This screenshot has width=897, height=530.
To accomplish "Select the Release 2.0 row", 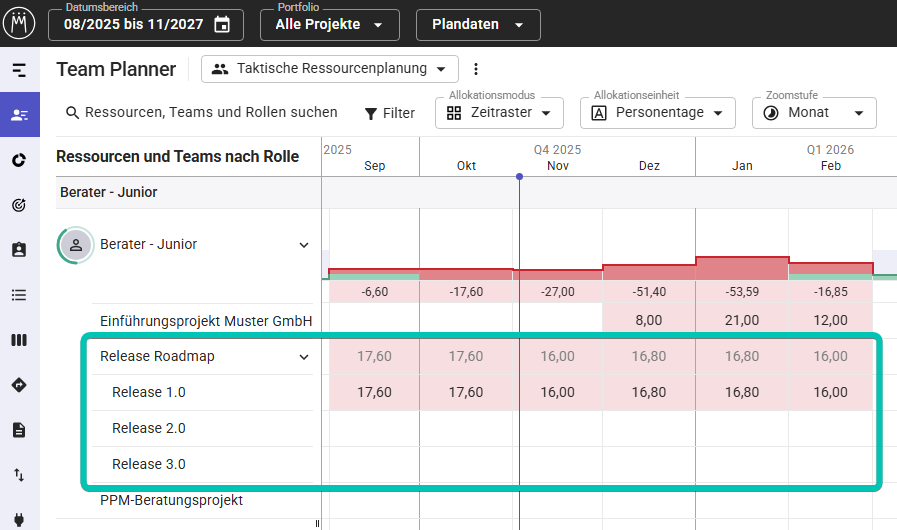I will coord(203,428).
